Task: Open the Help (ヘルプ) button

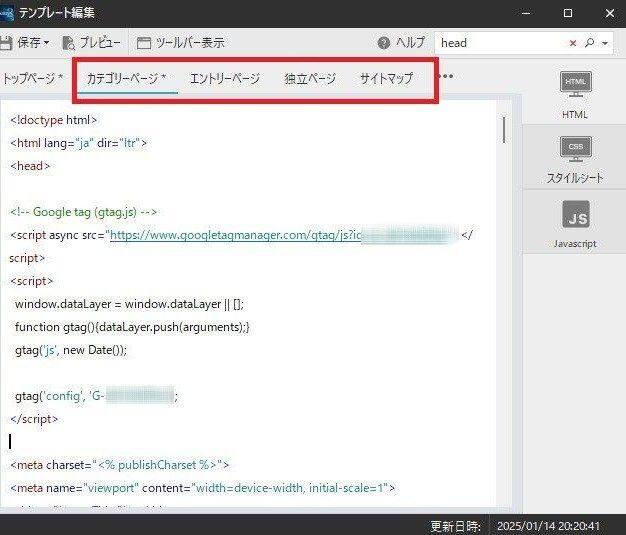Action: pos(401,43)
